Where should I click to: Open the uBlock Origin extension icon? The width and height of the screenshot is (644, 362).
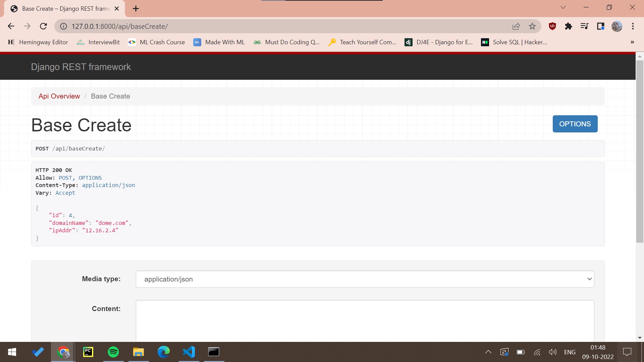552,26
